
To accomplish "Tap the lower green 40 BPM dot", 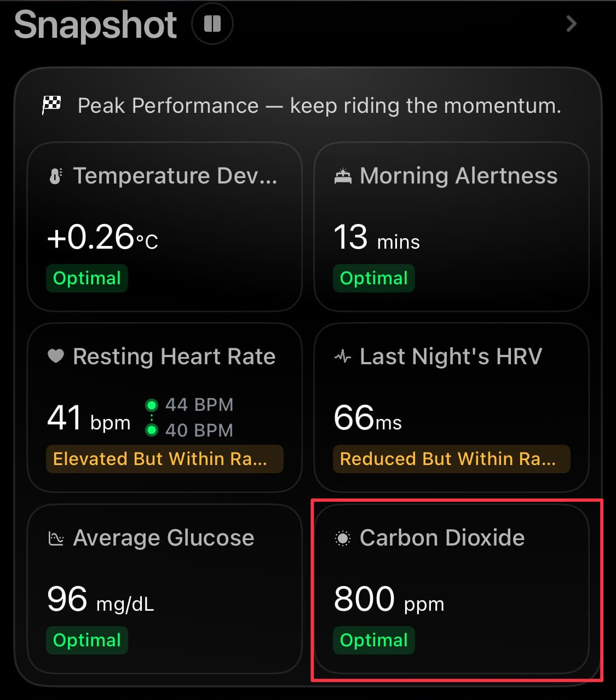I will coord(152,431).
